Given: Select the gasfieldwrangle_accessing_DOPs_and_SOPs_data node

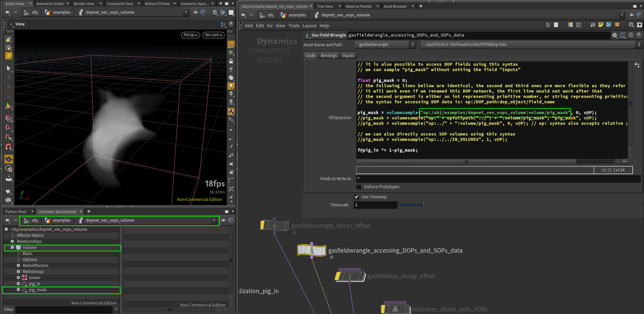Looking at the screenshot, I should pyautogui.click(x=312, y=250).
